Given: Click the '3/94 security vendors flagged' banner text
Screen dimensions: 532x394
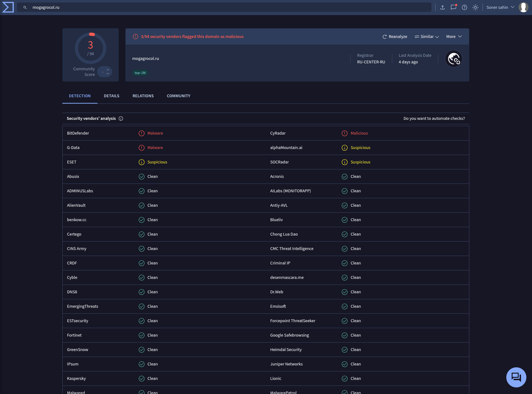Looking at the screenshot, I should click(192, 37).
